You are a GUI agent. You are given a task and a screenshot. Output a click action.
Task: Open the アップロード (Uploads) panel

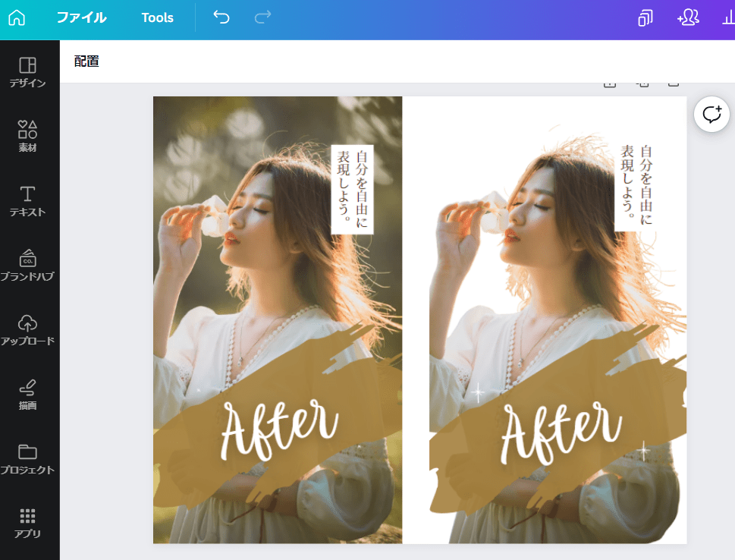click(x=29, y=329)
